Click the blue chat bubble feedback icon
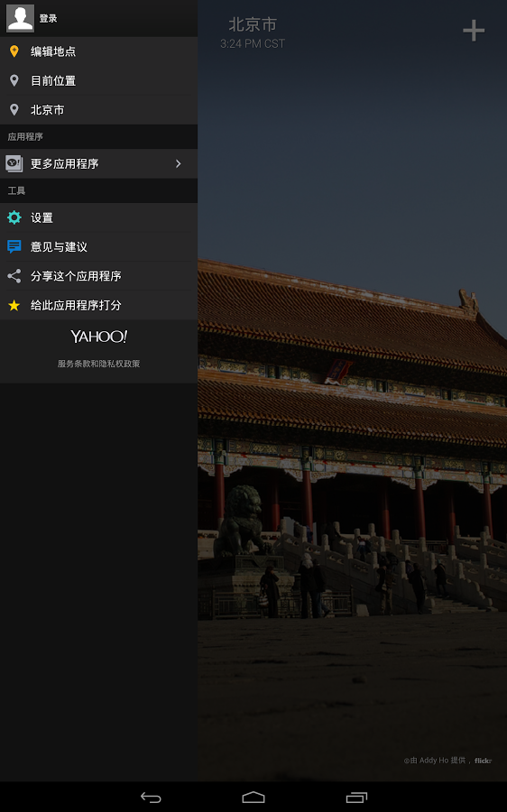 (x=14, y=246)
